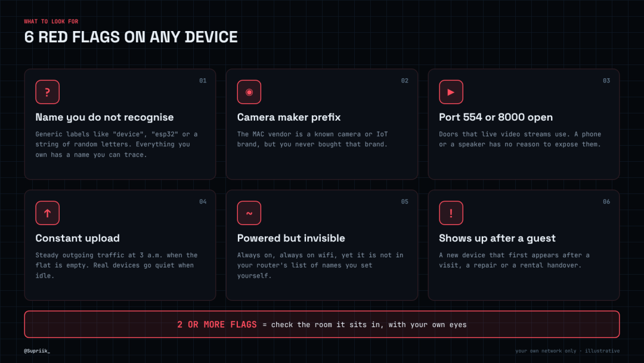Click description starting 'Always on, always on wifi'

(320, 265)
